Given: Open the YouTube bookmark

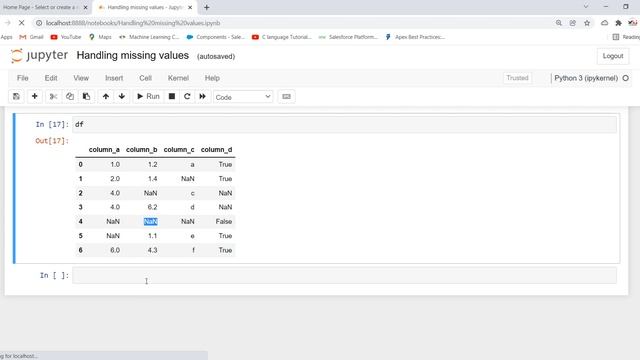Looking at the screenshot, I should [x=66, y=37].
